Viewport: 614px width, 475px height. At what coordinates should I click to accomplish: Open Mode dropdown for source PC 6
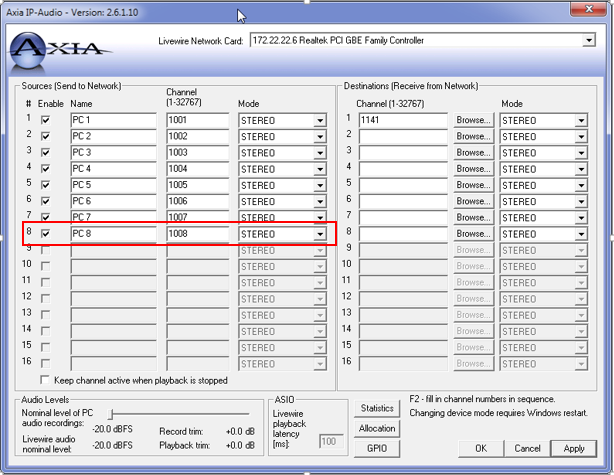click(x=320, y=202)
